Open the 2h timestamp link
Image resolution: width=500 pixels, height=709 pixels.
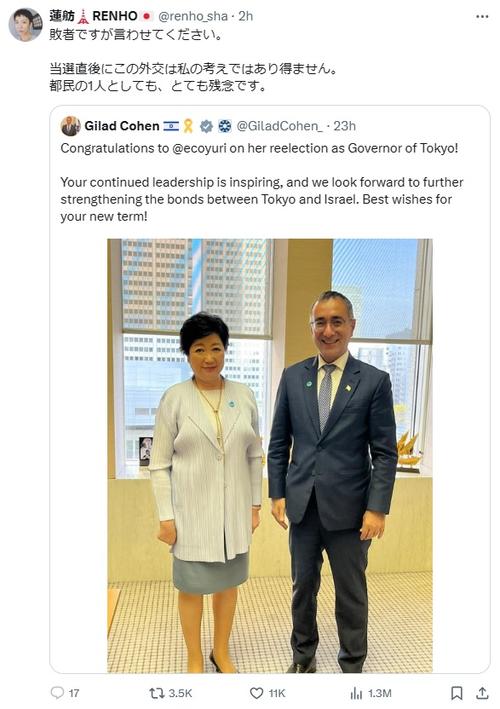[246, 16]
